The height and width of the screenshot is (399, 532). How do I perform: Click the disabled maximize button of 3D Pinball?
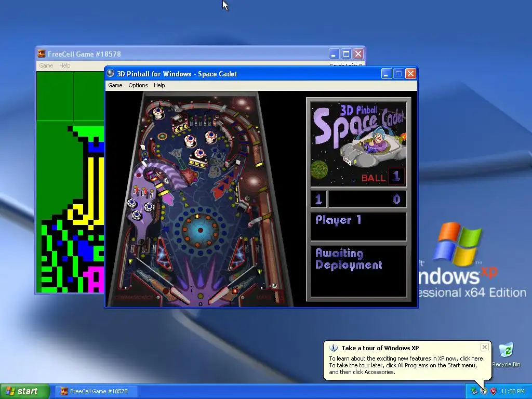398,74
